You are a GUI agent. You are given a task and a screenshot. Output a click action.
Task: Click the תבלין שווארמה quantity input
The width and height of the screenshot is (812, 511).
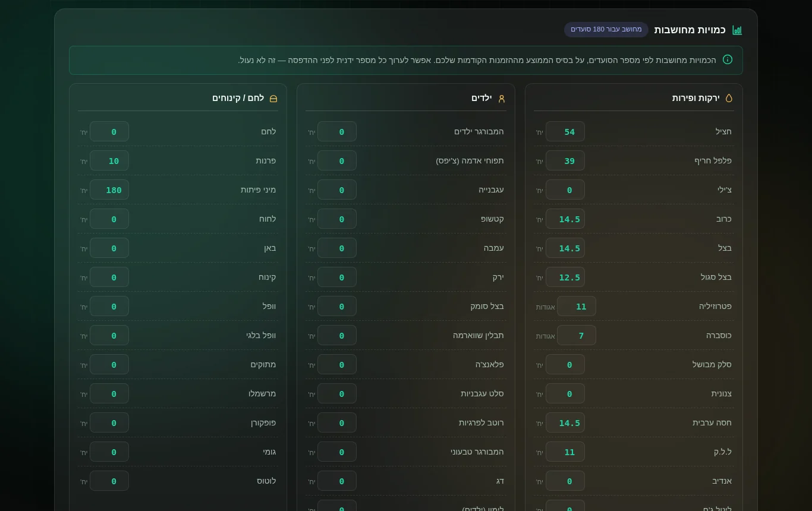coord(337,335)
